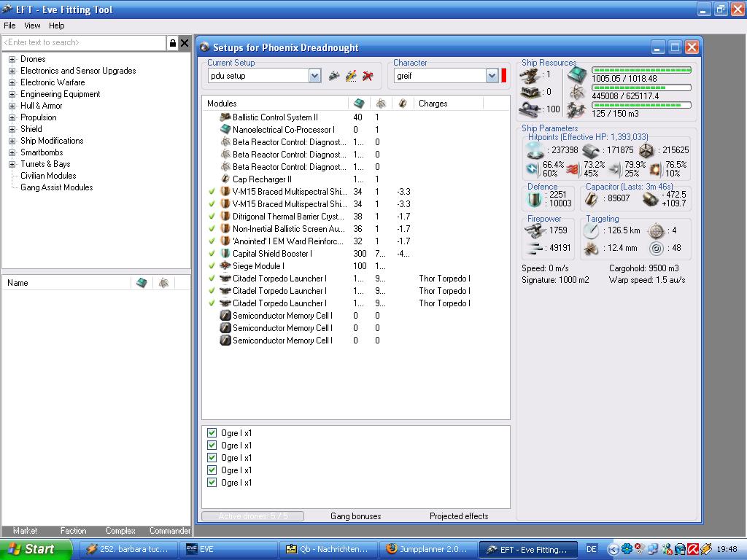Click the lock icon next to search box
Screen dimensions: 747x560
173,43
